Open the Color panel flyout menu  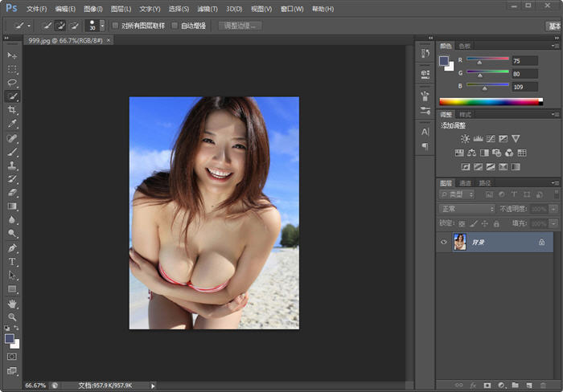point(555,46)
